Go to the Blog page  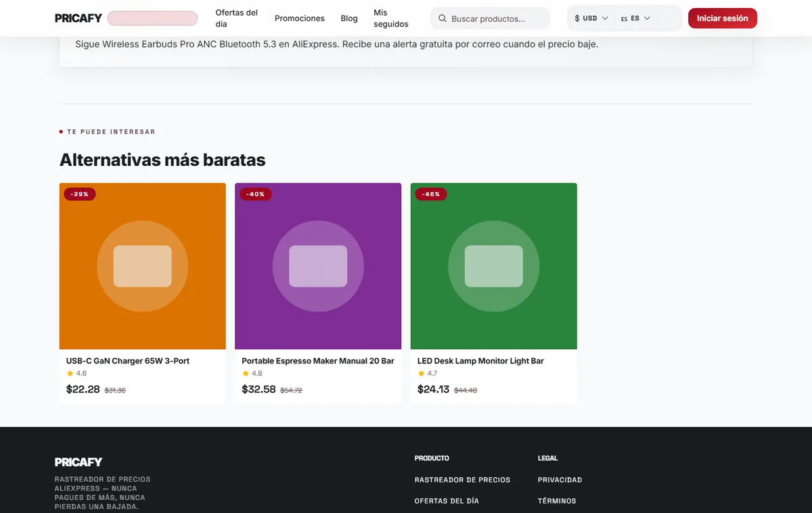tap(349, 18)
